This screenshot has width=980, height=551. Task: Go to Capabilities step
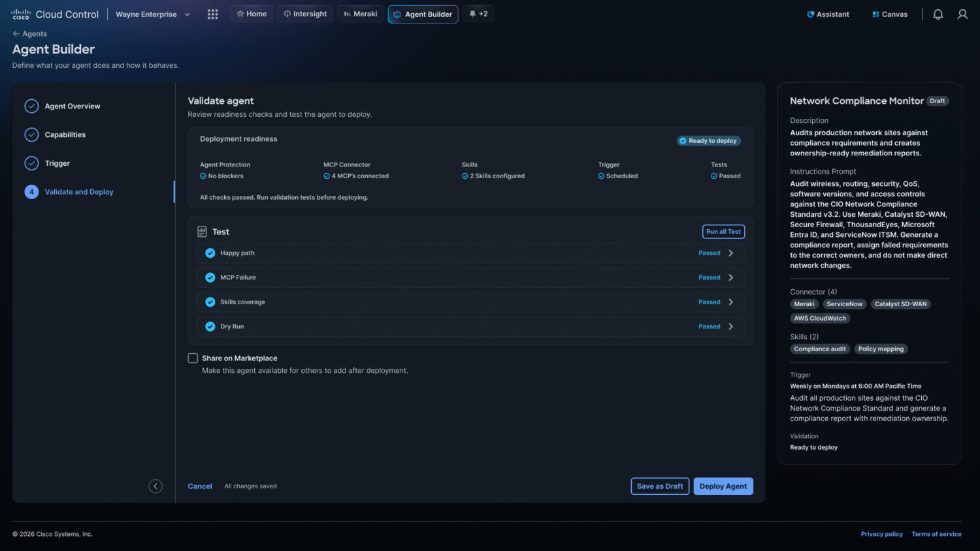(x=65, y=134)
